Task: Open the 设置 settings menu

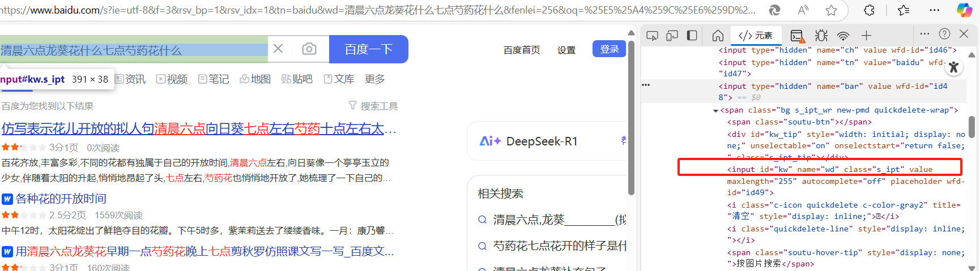Action: tap(566, 50)
